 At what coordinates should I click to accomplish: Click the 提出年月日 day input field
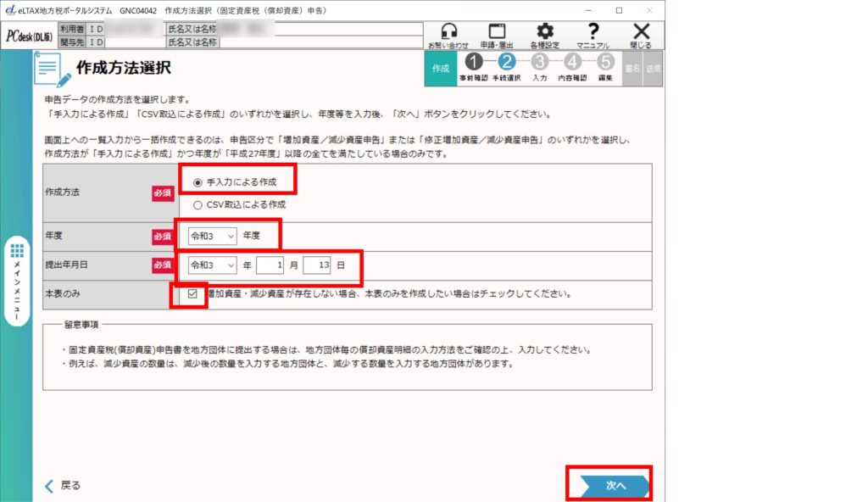pyautogui.click(x=317, y=265)
